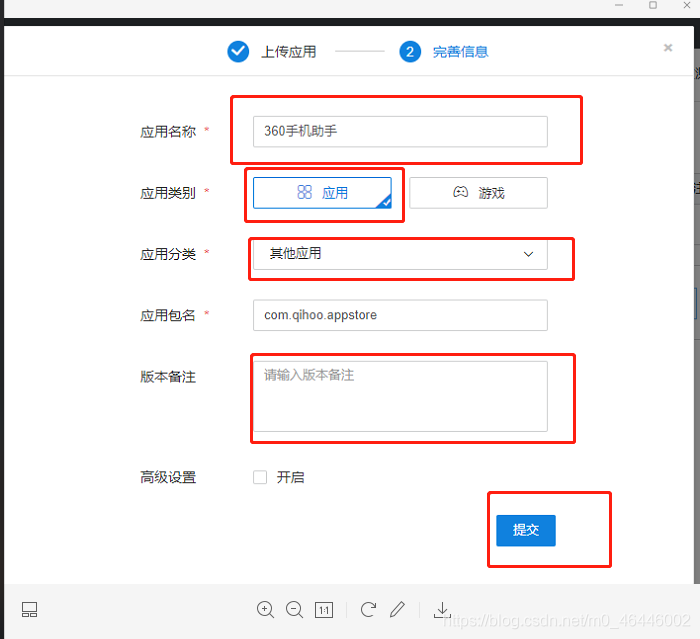Click the checkmark icon of the completed first step
The height and width of the screenshot is (639, 700).
click(238, 52)
